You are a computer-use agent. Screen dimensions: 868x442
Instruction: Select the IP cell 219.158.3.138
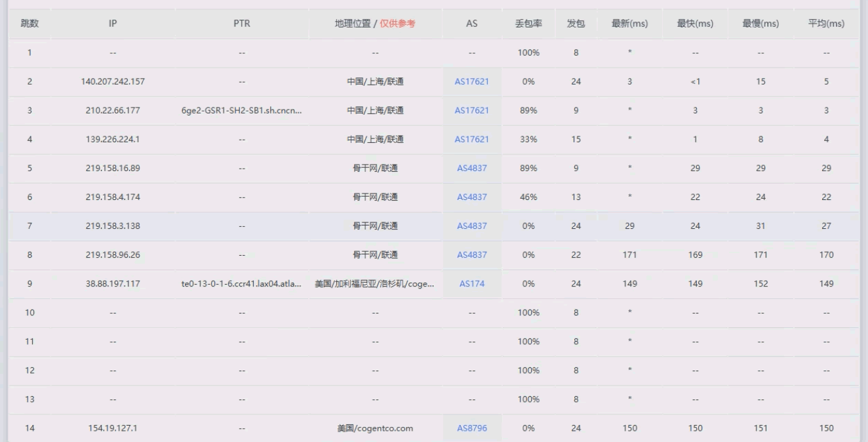pyautogui.click(x=113, y=226)
